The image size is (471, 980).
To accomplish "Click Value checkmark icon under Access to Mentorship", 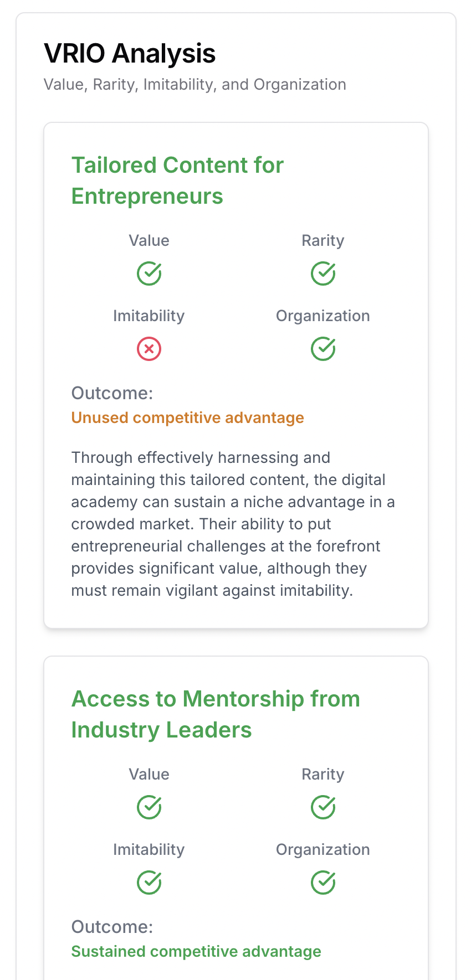I will click(x=149, y=807).
